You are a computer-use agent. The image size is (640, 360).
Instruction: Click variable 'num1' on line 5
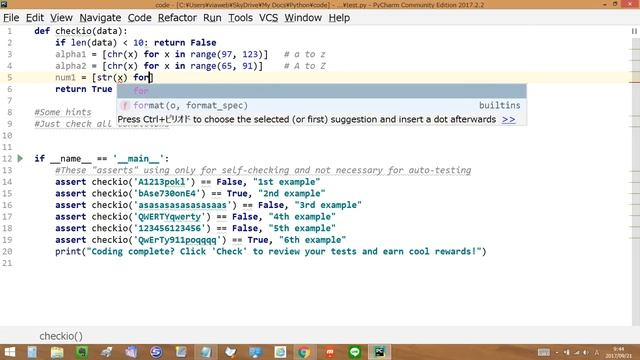65,78
